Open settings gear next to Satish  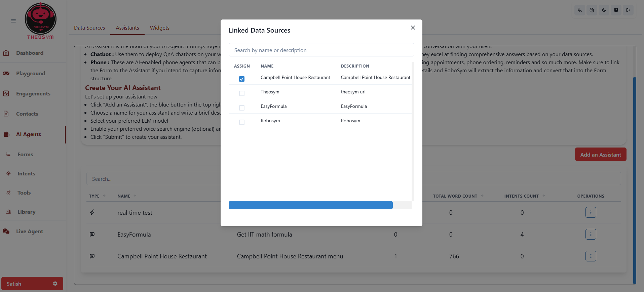[x=55, y=284]
